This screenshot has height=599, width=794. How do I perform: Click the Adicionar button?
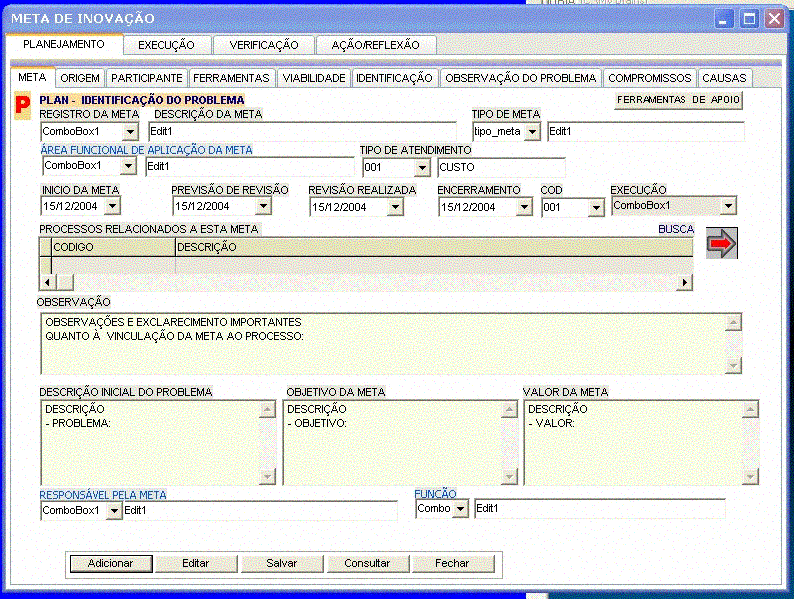110,564
